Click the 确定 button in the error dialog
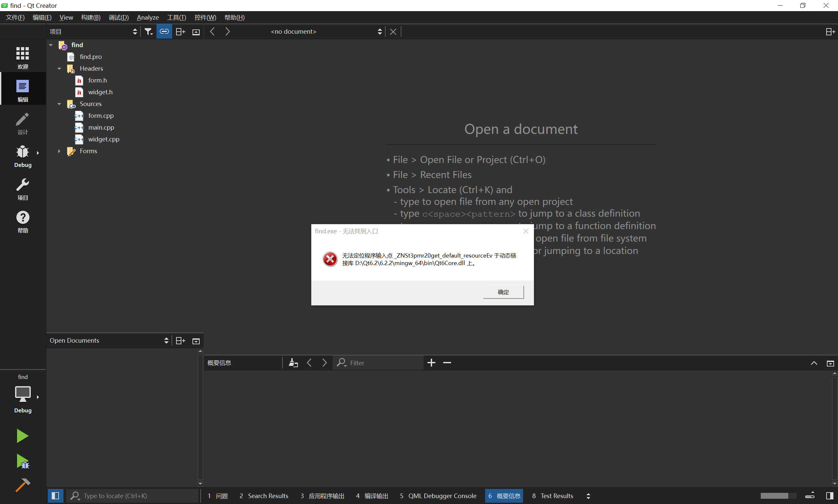Image resolution: width=838 pixels, height=504 pixels. [503, 292]
